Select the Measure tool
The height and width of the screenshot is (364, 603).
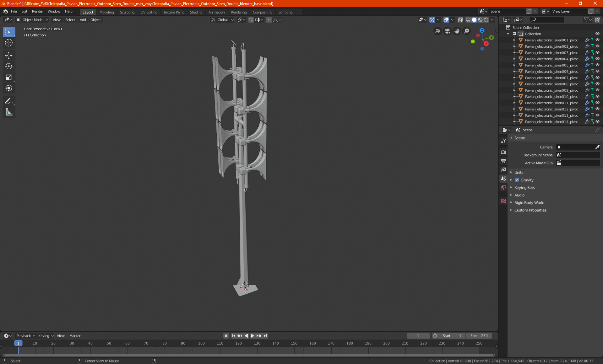[x=9, y=112]
